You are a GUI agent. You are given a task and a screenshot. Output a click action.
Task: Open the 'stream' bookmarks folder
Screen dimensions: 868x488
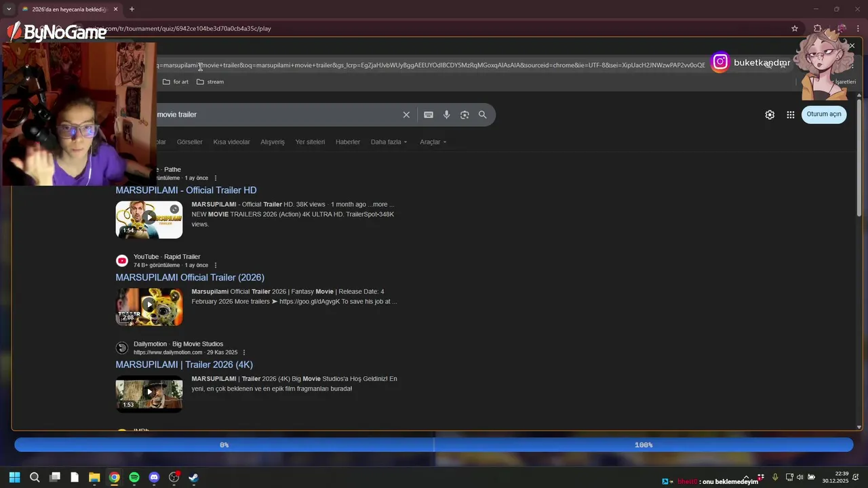pos(210,82)
